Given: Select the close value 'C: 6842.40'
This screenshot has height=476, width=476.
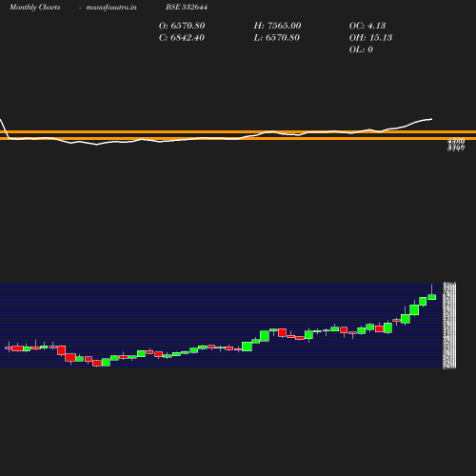Looking at the screenshot, I should click(182, 37).
